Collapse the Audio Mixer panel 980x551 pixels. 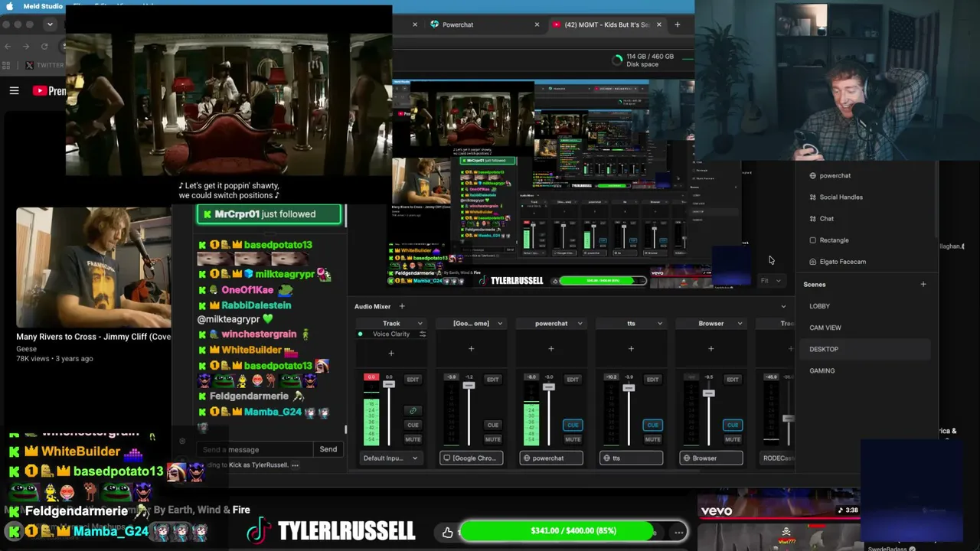pos(783,306)
